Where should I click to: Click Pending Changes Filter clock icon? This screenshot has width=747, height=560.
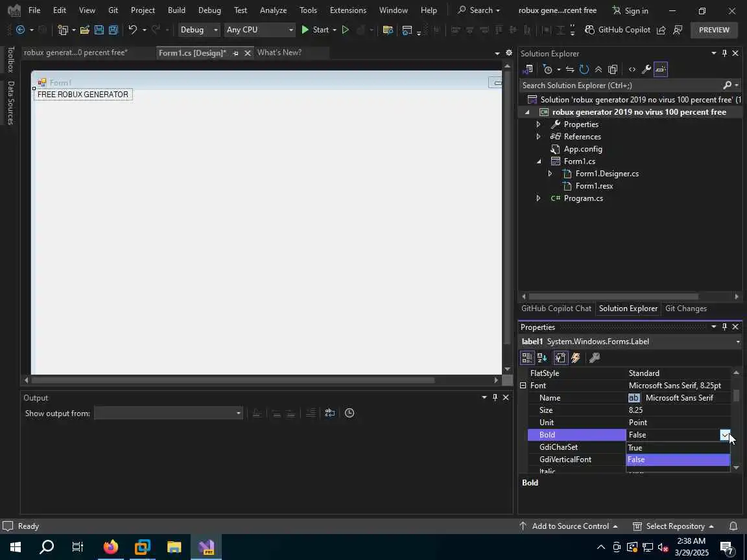coord(548,69)
